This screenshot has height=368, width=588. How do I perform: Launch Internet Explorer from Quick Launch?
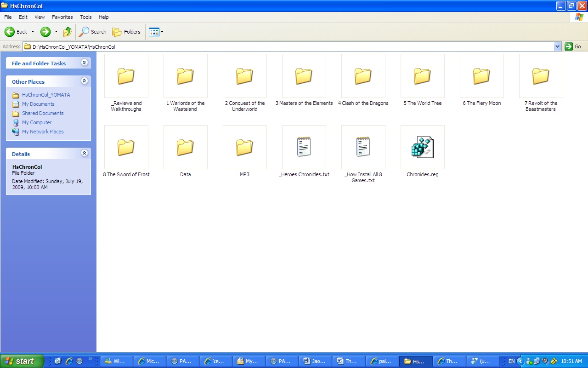coord(69,361)
